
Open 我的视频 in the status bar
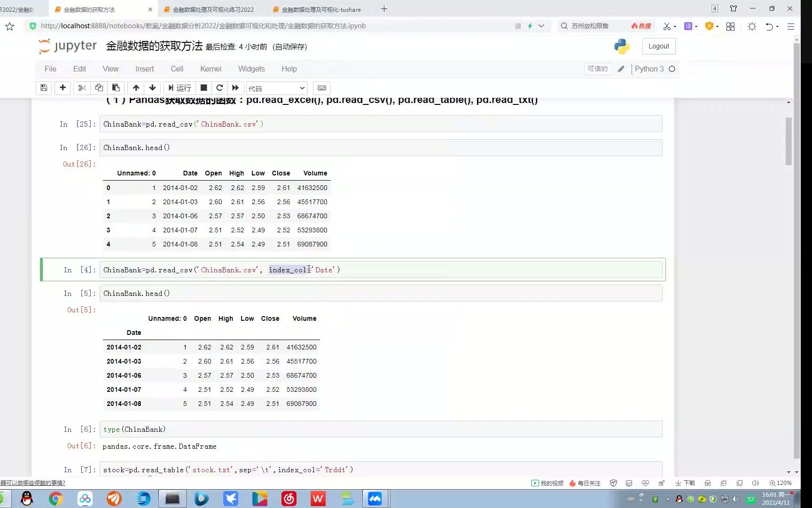(547, 483)
